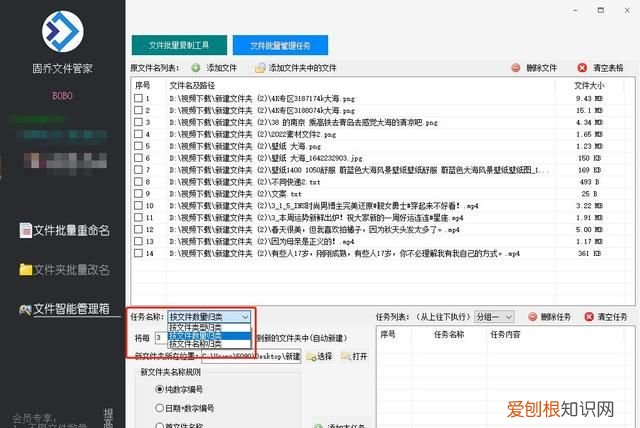Click the 打开 folder icon

[x=346, y=356]
